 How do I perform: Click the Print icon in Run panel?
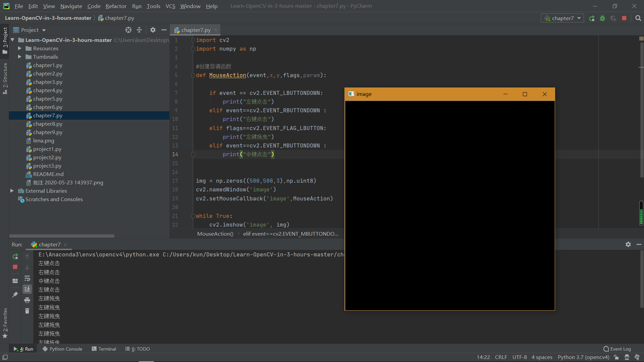click(x=27, y=300)
